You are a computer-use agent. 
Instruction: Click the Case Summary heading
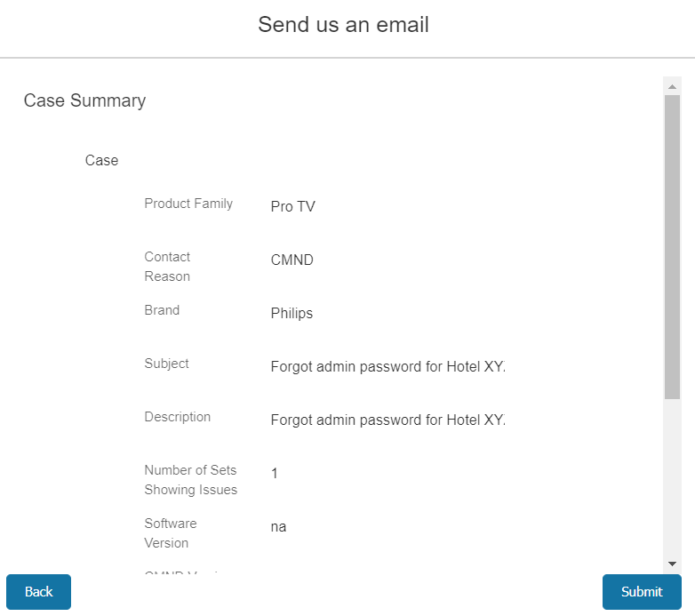click(x=84, y=100)
